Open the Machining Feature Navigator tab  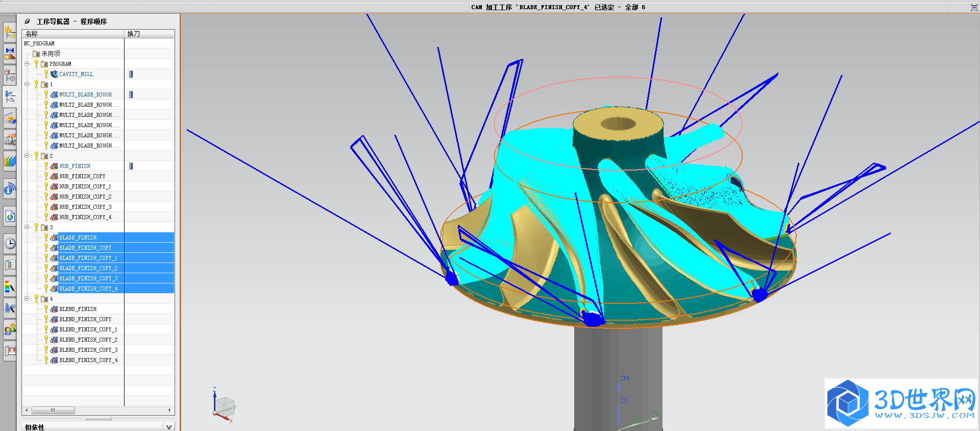pyautogui.click(x=10, y=118)
